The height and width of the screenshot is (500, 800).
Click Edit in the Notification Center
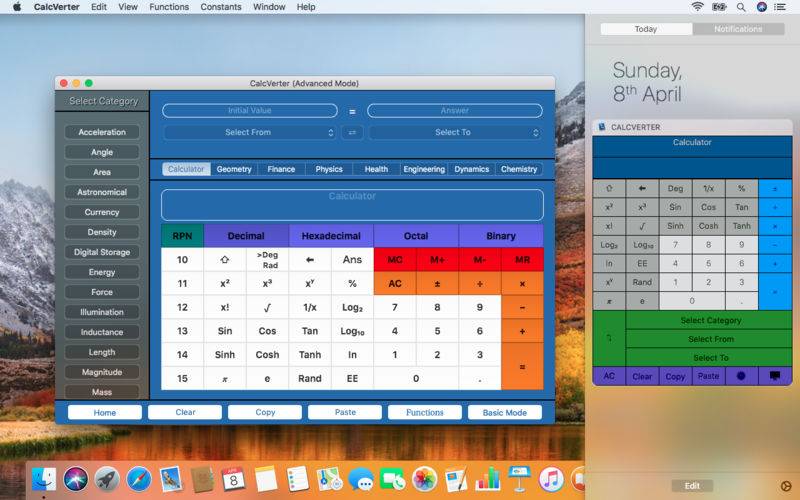coord(692,486)
